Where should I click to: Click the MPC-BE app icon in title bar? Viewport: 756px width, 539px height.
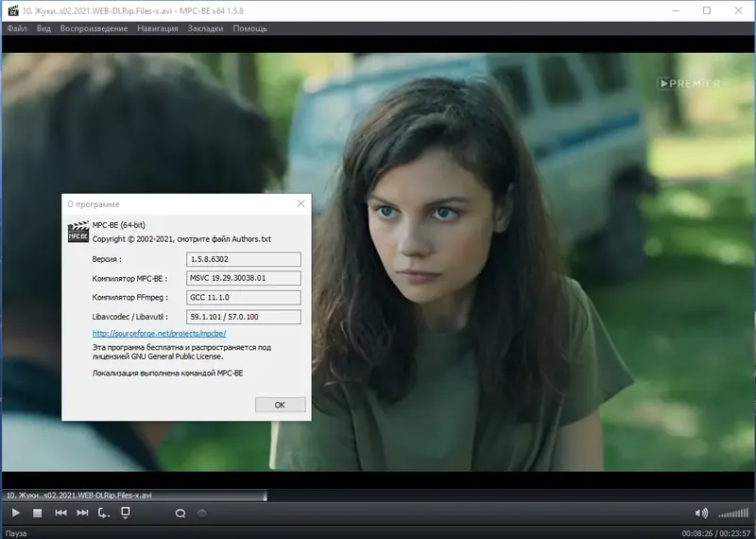(x=13, y=10)
